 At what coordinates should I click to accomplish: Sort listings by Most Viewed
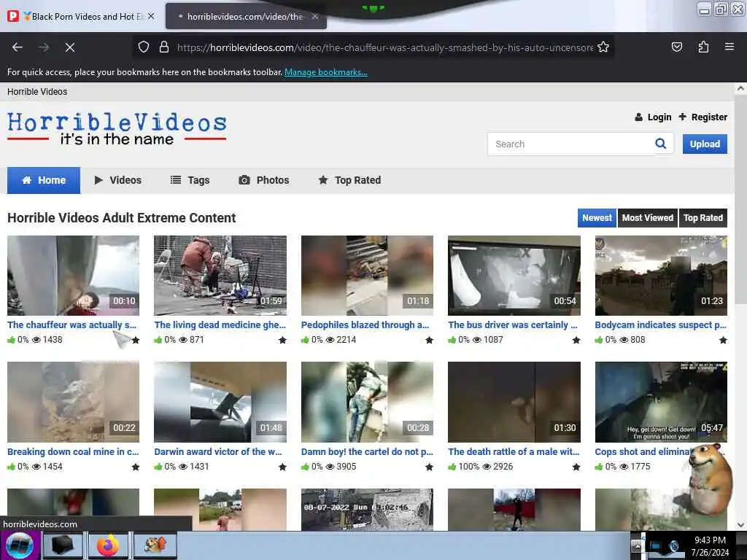point(648,217)
